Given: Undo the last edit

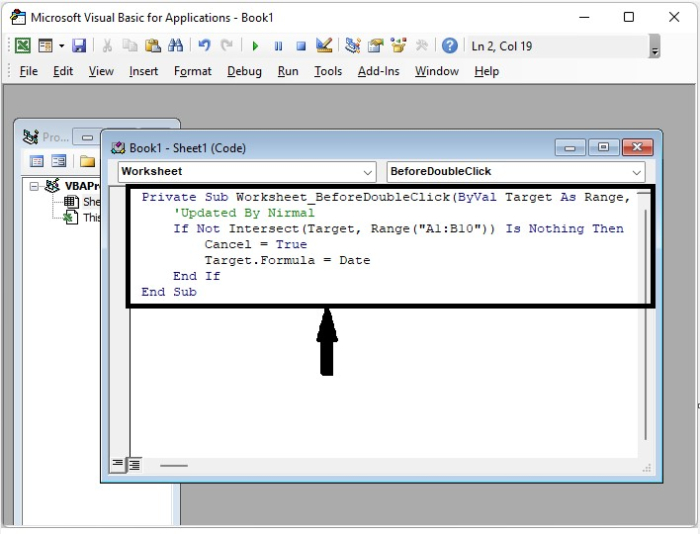Looking at the screenshot, I should [204, 46].
